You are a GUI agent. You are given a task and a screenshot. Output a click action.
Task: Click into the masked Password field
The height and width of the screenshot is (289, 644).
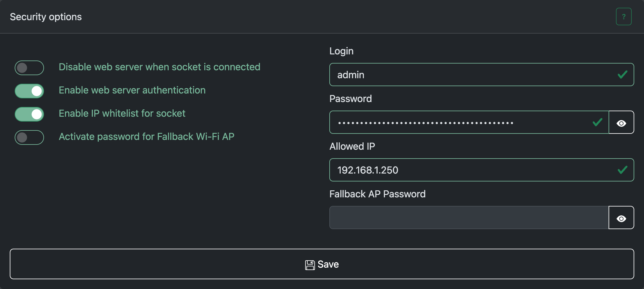point(458,123)
